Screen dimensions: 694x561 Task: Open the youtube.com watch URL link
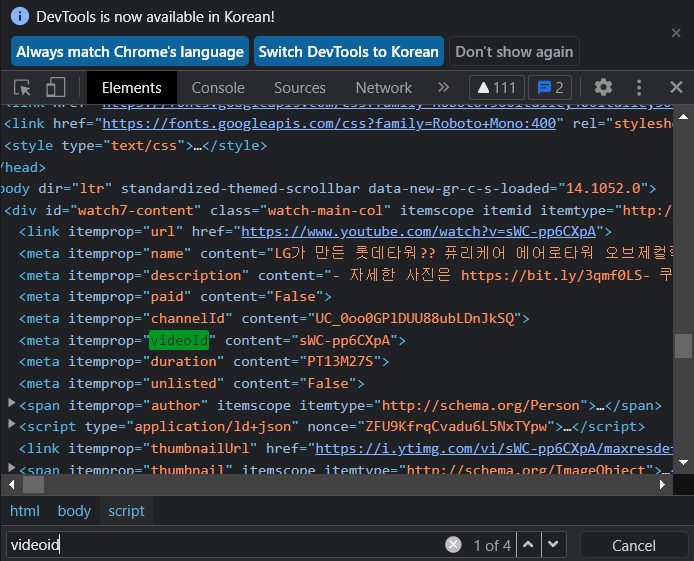(x=418, y=232)
